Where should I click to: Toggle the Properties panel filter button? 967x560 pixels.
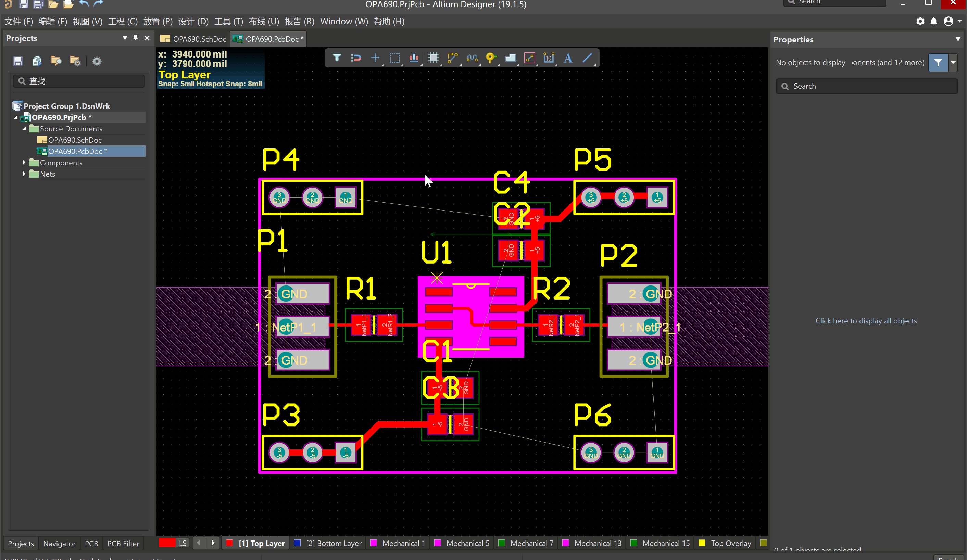(938, 63)
